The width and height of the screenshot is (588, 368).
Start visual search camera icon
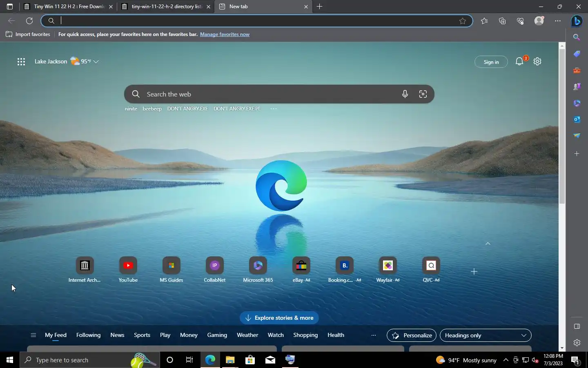point(423,94)
